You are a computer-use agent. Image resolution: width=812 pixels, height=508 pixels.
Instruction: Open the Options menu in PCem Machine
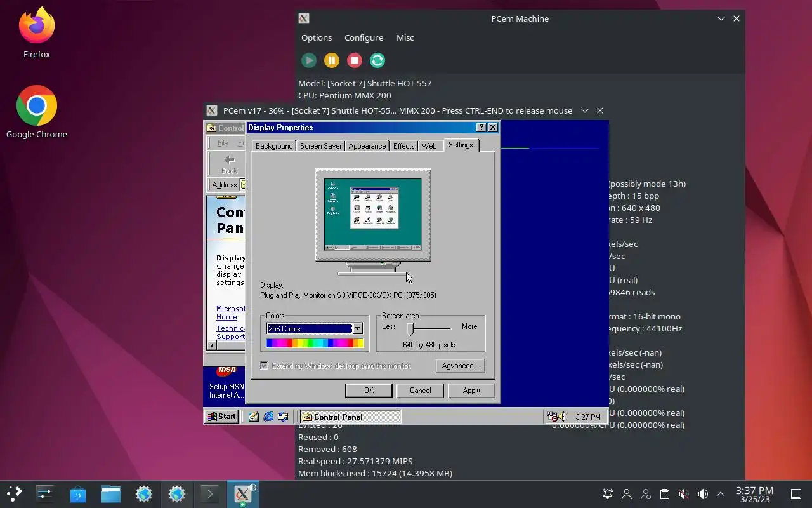[x=317, y=37]
